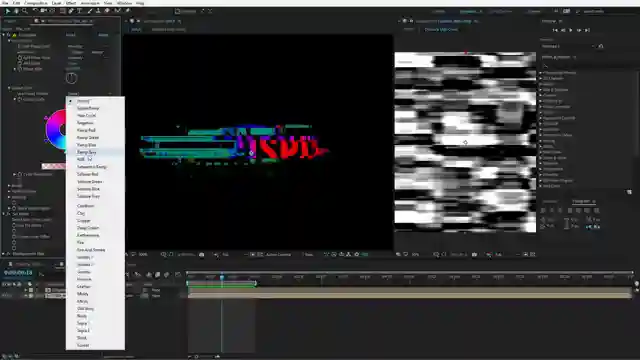This screenshot has height=360, width=640.
Task: Open the Use Preset Palette dropdown
Action: point(90,94)
